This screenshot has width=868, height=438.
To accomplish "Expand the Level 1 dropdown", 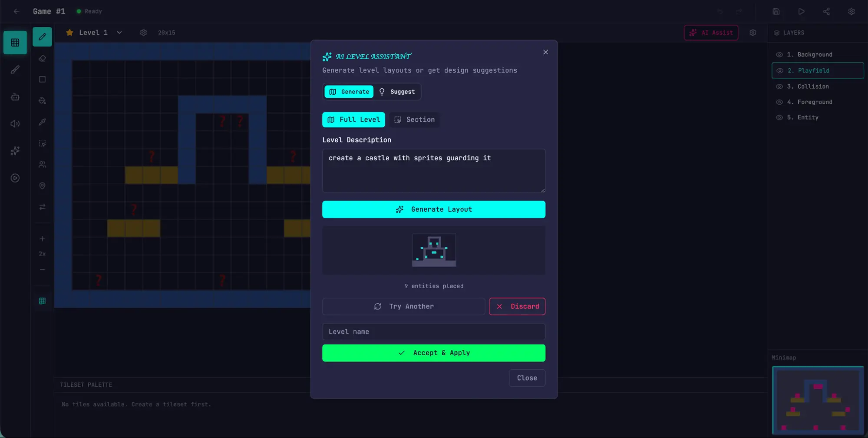I will (x=119, y=33).
